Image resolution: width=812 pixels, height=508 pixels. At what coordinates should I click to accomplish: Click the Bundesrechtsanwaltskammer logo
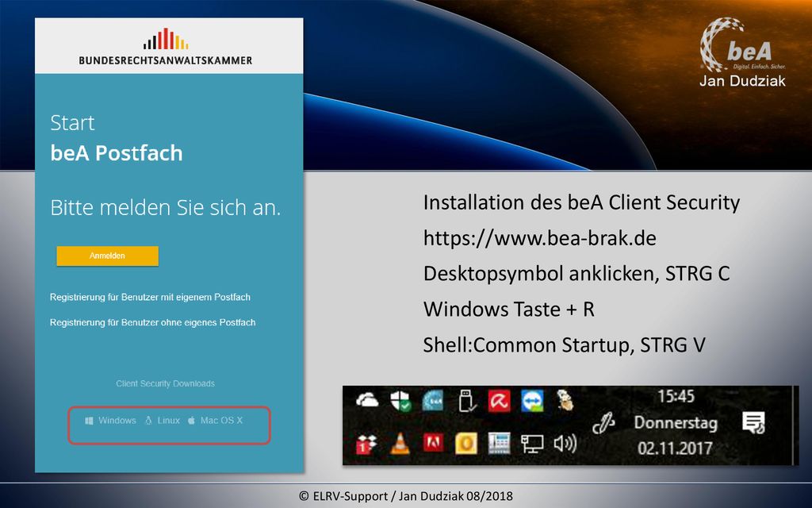[166, 47]
